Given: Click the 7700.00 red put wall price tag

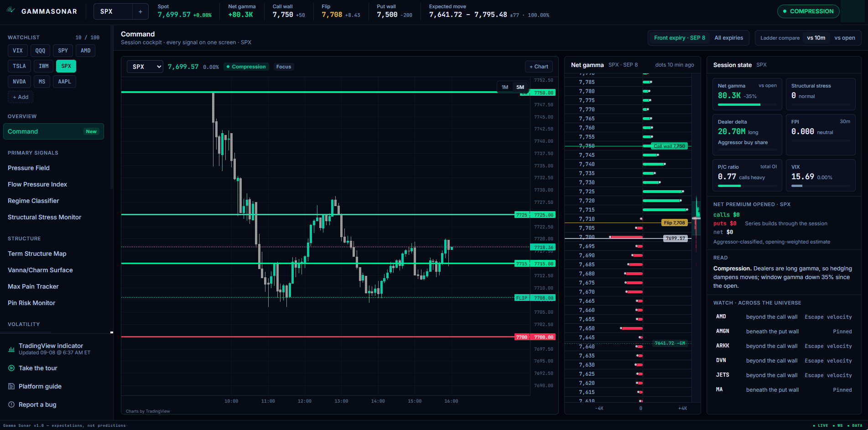Looking at the screenshot, I should tap(544, 337).
